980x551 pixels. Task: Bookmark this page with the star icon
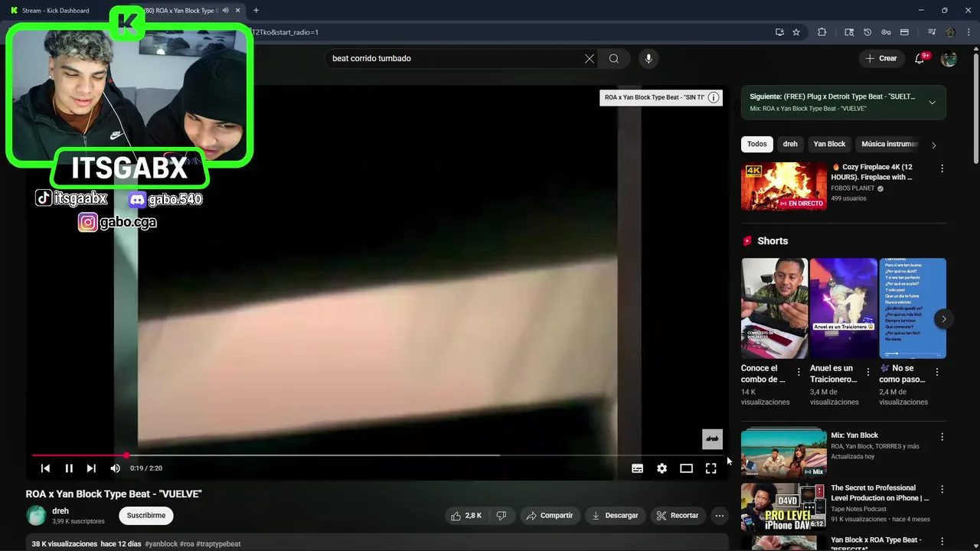[x=796, y=32]
